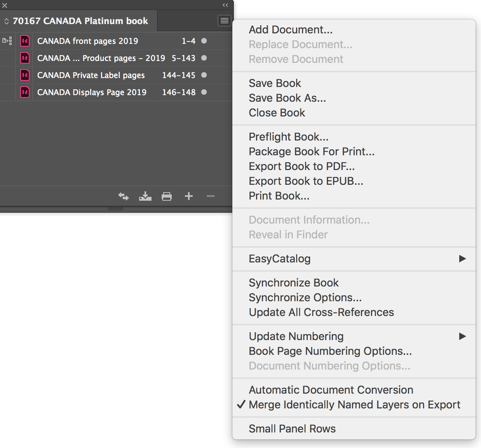This screenshot has height=448, width=481.
Task: Select the Save book icon at panel bottom
Action: coord(145,196)
